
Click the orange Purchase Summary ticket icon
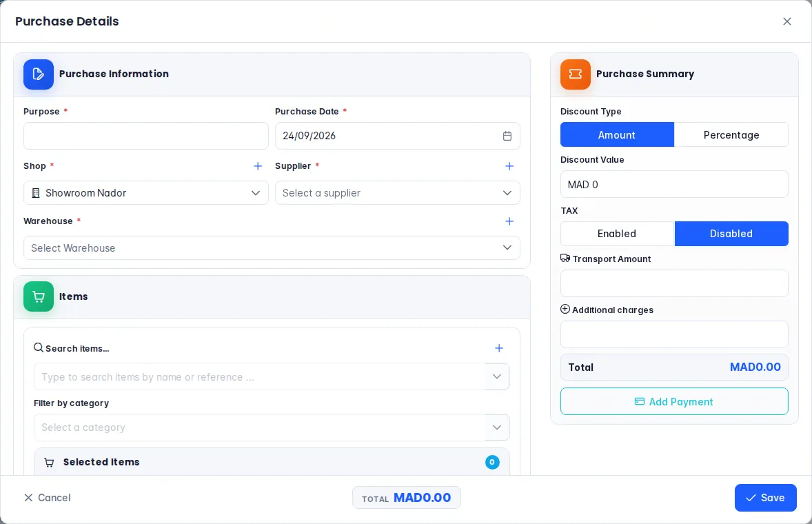[576, 74]
